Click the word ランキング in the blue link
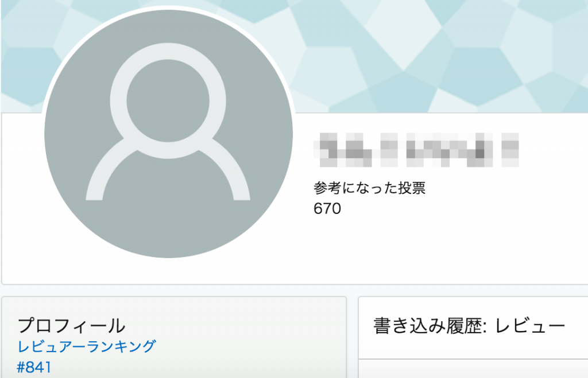The width and height of the screenshot is (588, 378). click(122, 346)
